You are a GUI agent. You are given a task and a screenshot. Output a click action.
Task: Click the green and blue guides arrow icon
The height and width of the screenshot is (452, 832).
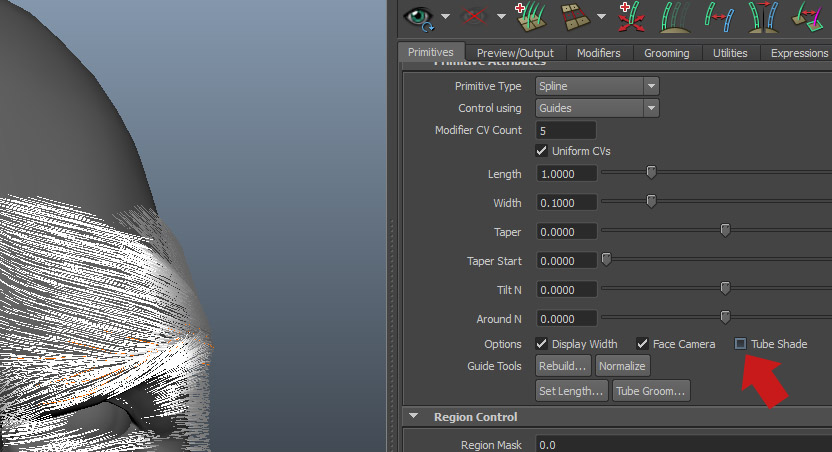tap(720, 16)
